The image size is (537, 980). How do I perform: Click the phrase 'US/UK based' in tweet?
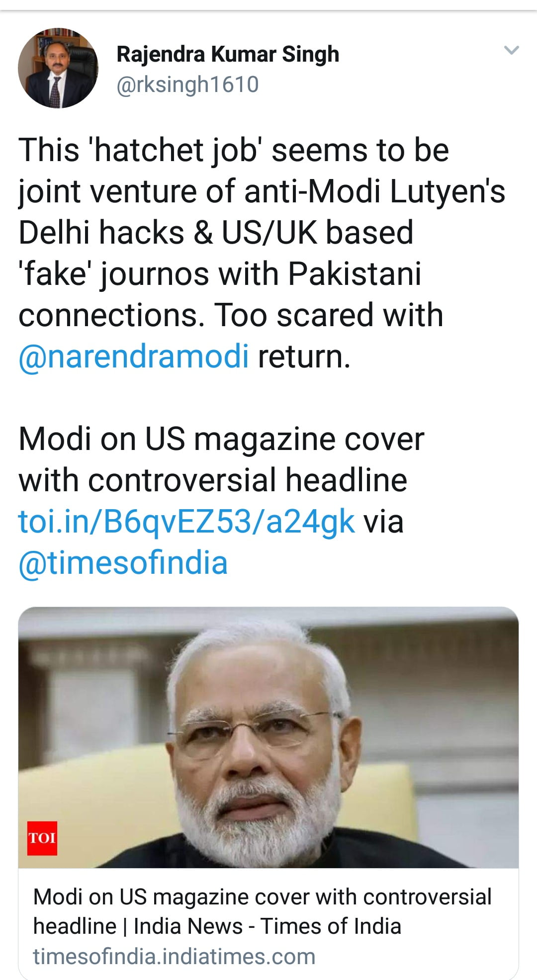[317, 233]
